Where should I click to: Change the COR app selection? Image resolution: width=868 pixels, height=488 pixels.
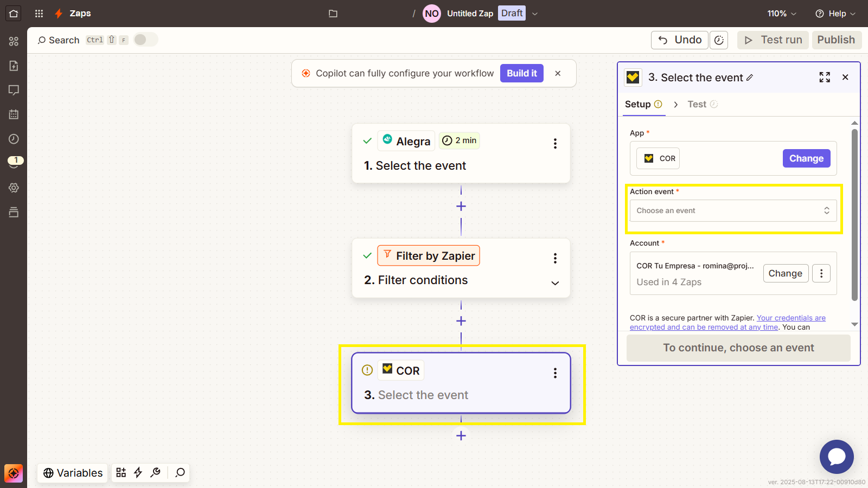(806, 158)
